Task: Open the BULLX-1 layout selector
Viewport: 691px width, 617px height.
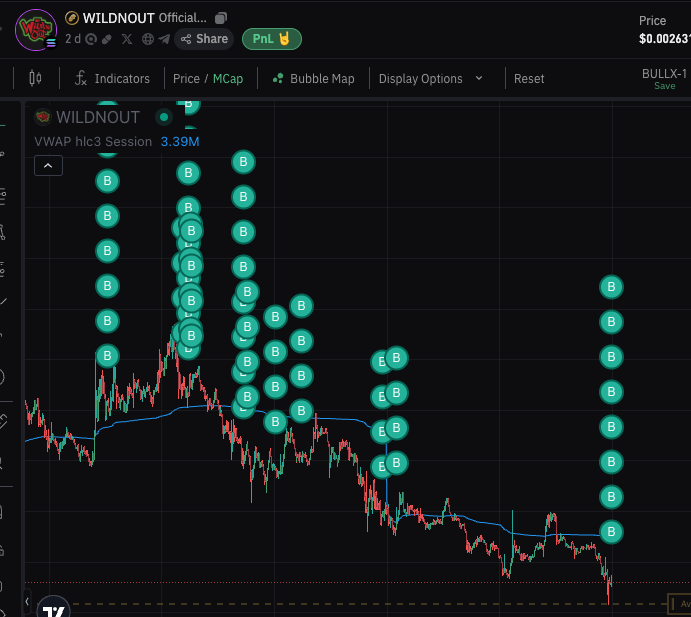Action: tap(664, 73)
